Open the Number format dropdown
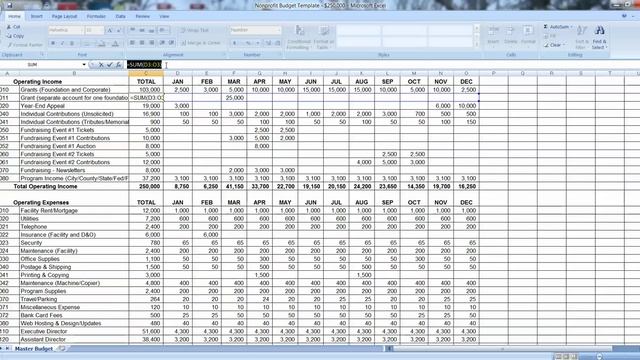Screen dimensions: 640x360 point(255,30)
